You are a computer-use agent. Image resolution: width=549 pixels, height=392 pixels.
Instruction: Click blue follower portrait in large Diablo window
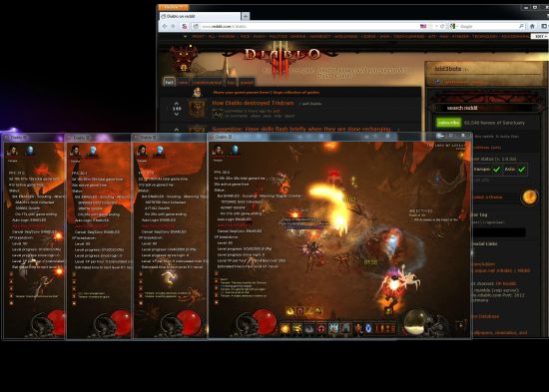235,151
